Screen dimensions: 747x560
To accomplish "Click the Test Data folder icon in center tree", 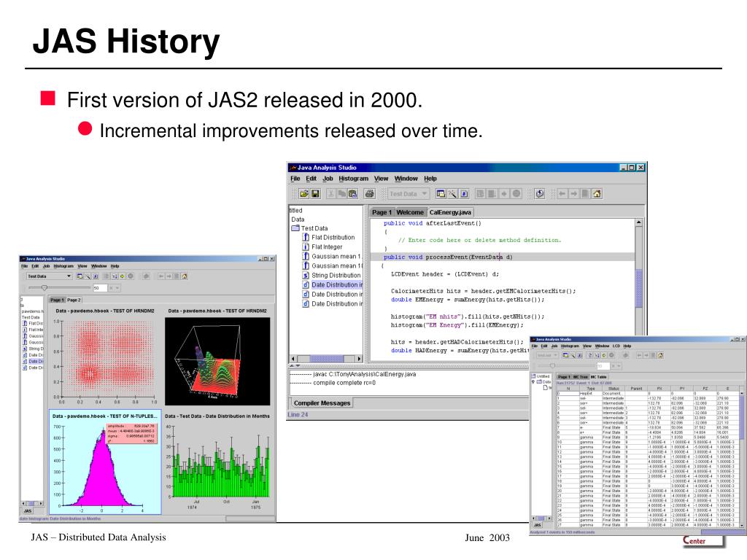I will (295, 228).
